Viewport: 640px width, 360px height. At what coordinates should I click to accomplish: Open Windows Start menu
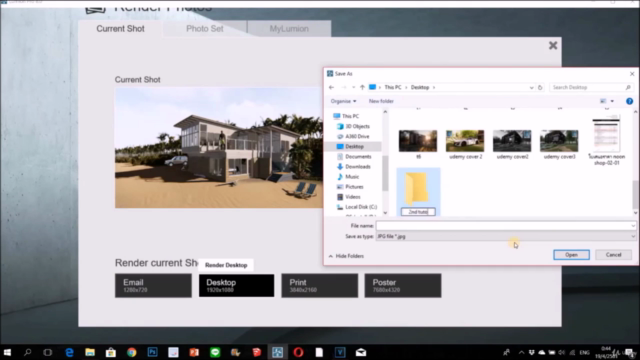tap(7, 352)
